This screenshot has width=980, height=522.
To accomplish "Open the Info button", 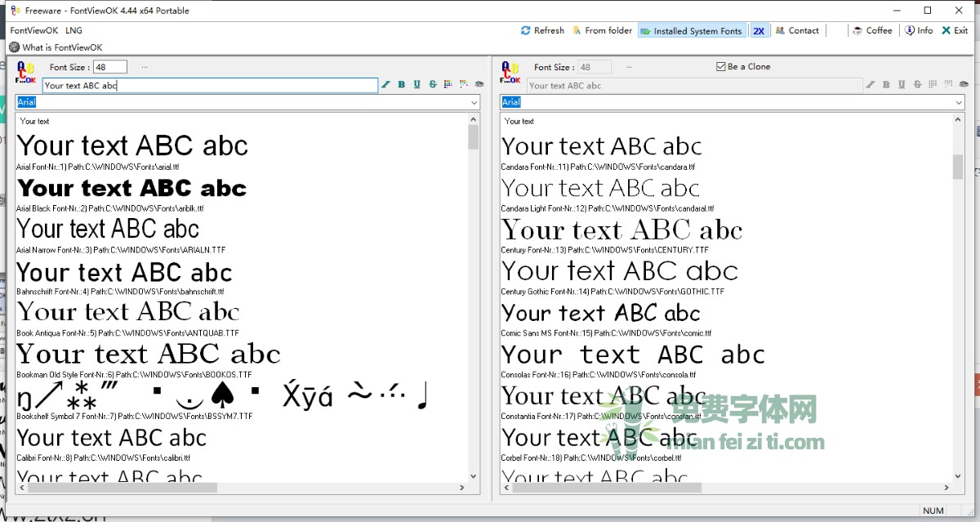I will point(919,30).
